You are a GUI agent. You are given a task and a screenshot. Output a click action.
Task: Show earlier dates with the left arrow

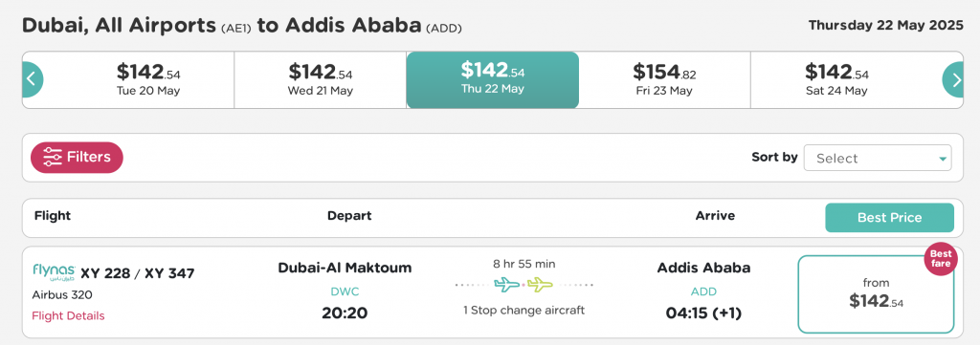(x=33, y=80)
